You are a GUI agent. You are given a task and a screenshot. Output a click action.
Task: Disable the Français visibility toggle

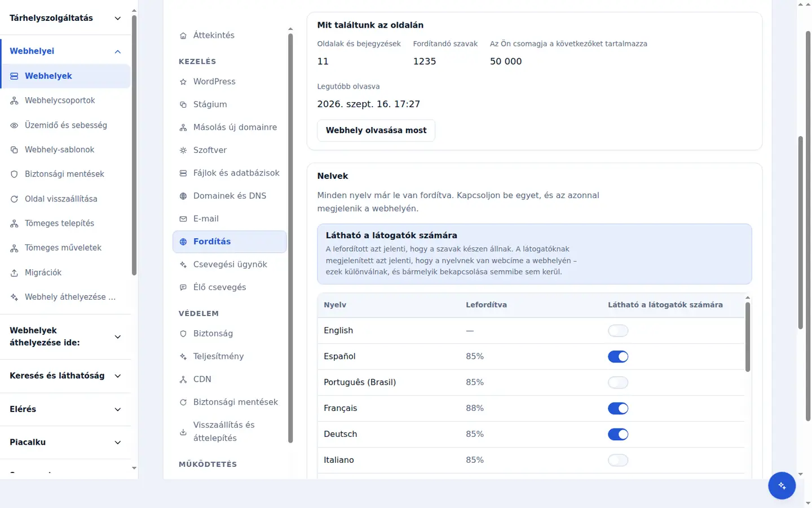[618, 409]
